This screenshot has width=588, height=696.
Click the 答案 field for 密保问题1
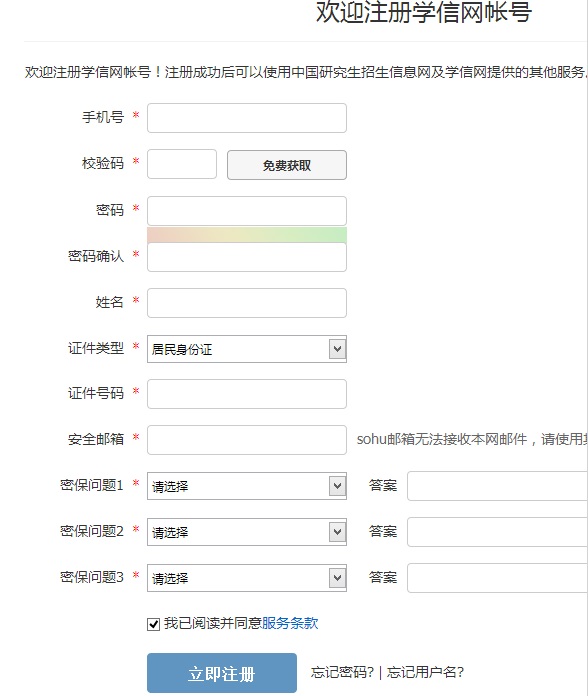(497, 486)
